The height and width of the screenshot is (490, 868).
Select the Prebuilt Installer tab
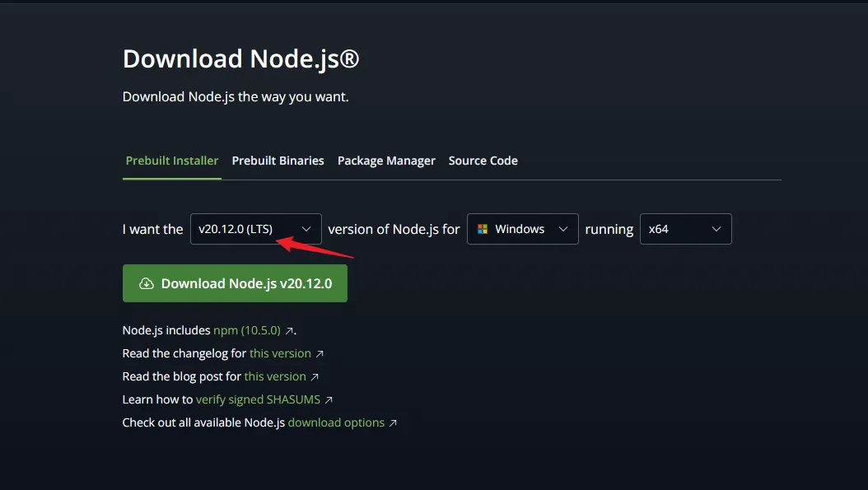(172, 161)
